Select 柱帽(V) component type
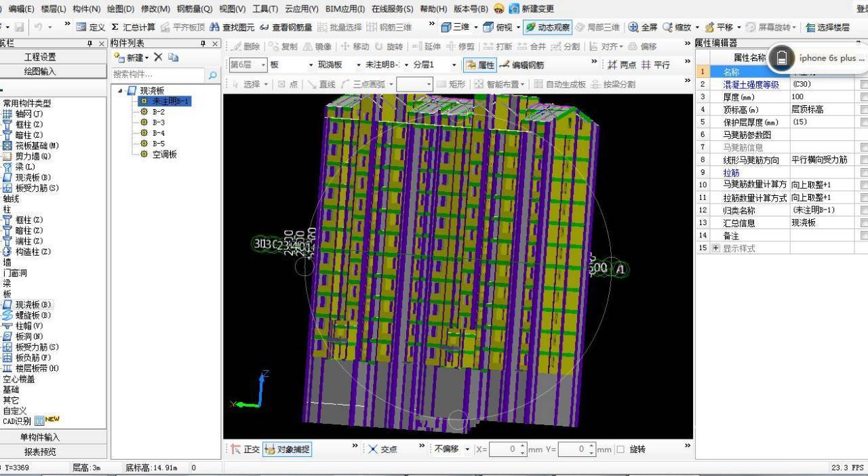 [x=24, y=326]
